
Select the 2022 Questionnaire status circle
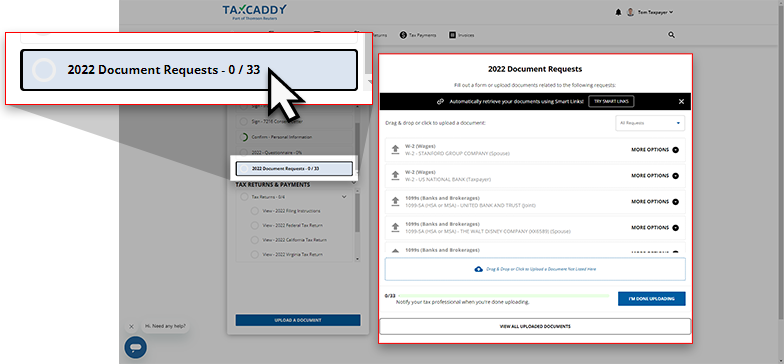coord(244,152)
